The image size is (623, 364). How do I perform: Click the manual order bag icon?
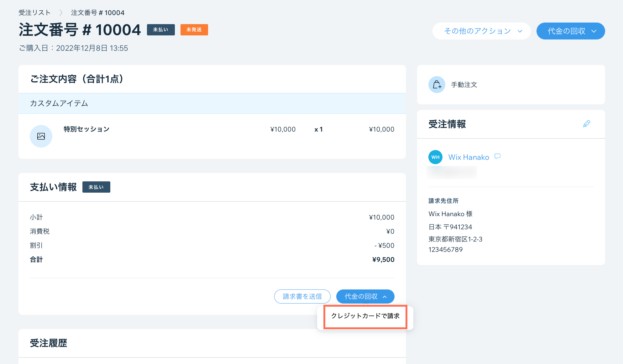click(437, 85)
